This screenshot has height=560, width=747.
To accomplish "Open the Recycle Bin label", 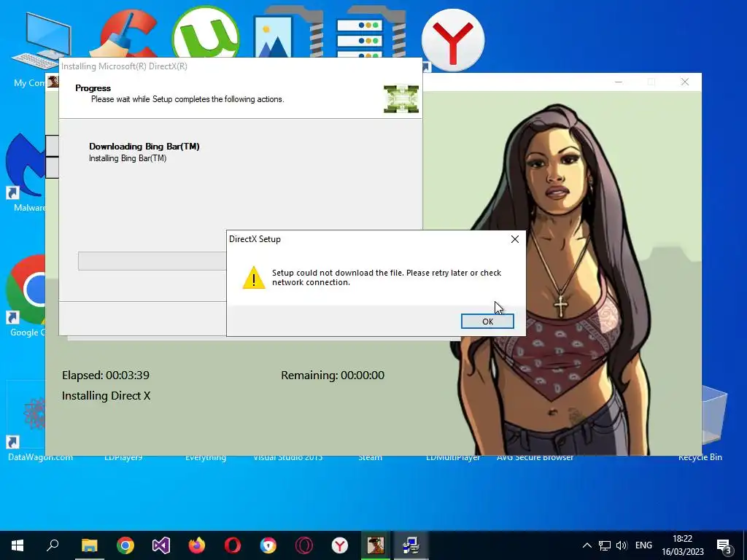I will tap(700, 458).
